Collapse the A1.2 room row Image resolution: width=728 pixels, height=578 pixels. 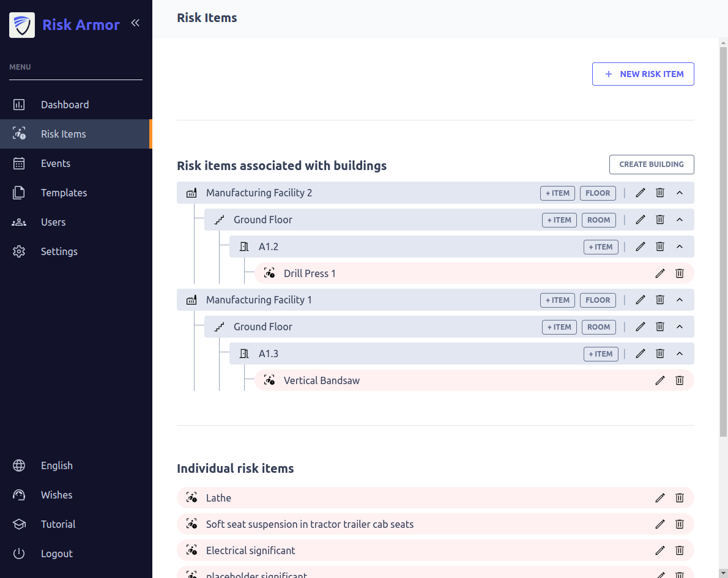[x=679, y=246]
